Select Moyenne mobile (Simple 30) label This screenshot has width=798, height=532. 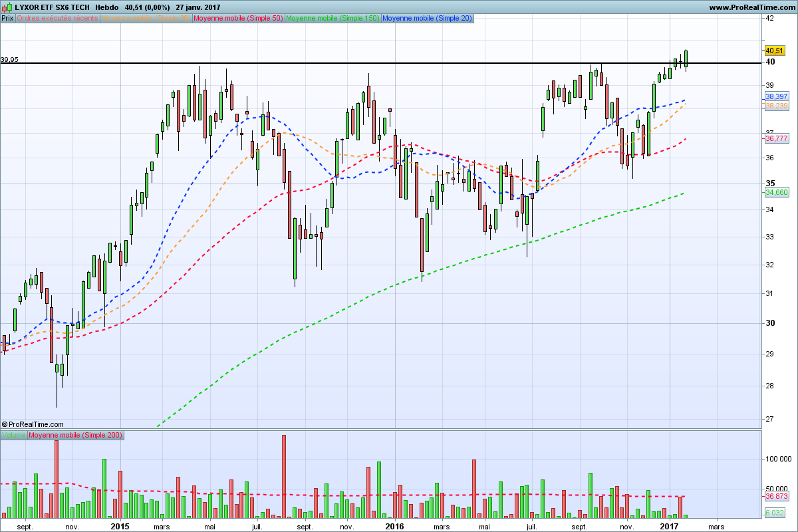146,18
